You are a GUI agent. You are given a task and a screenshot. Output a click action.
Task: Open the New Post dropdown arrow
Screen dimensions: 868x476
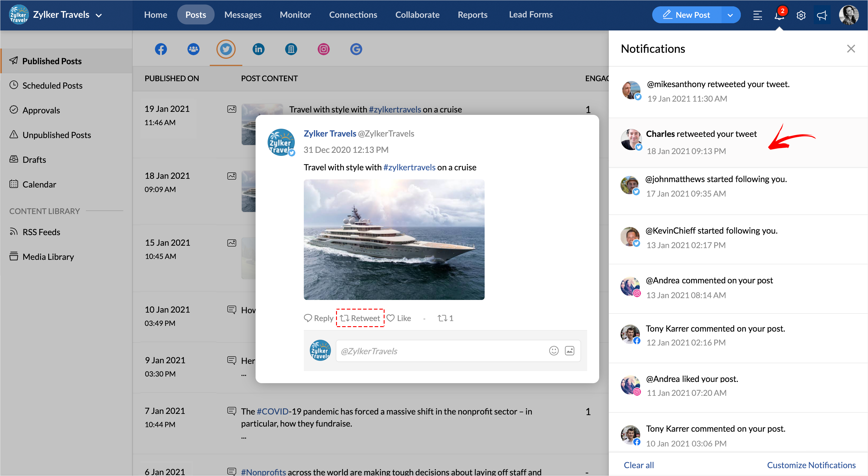click(730, 15)
